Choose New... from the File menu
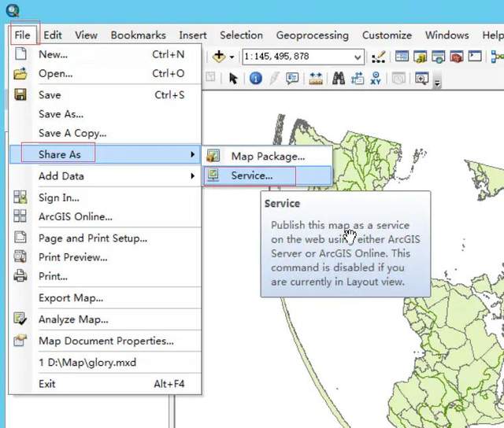 pos(105,54)
